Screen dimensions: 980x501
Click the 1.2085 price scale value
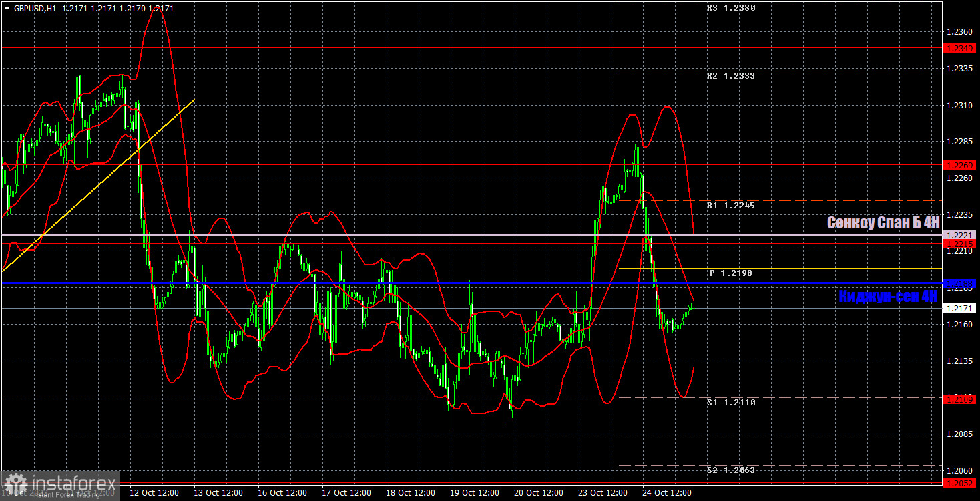tap(959, 434)
